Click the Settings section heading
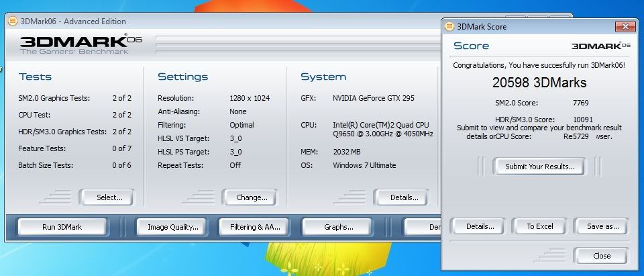The image size is (644, 276). pyautogui.click(x=182, y=77)
